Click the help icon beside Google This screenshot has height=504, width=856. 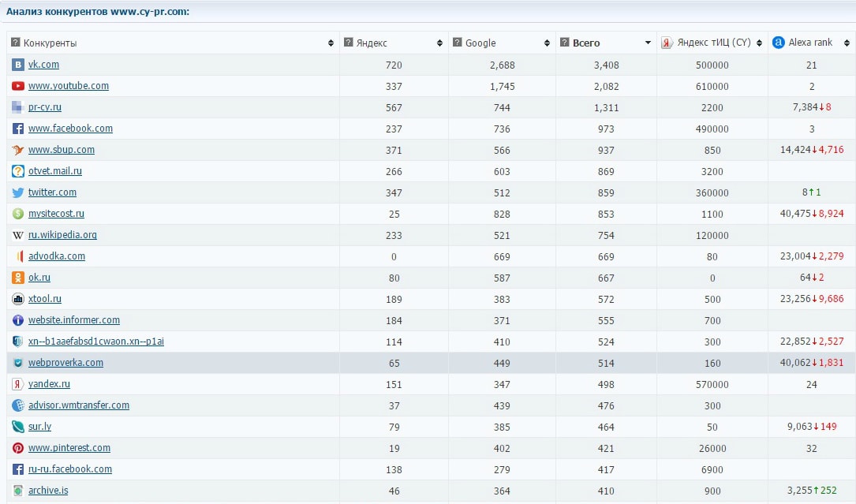point(458,42)
